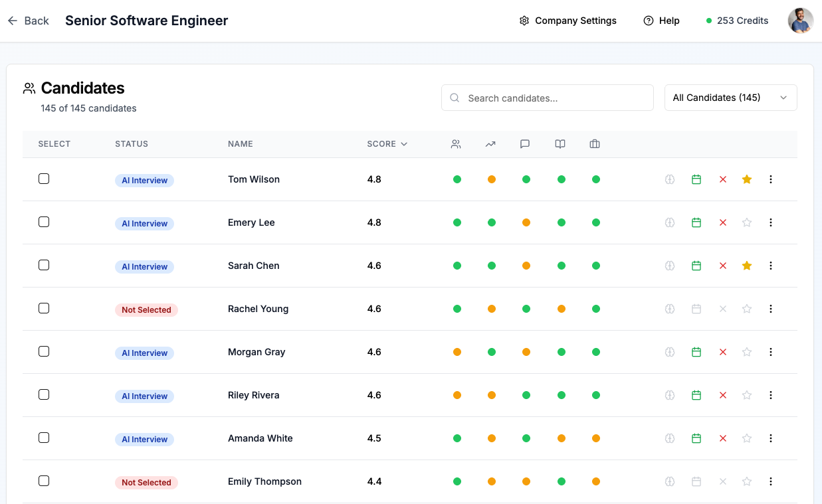Image resolution: width=822 pixels, height=504 pixels.
Task: Open the All Candidates filter dropdown
Action: point(730,98)
